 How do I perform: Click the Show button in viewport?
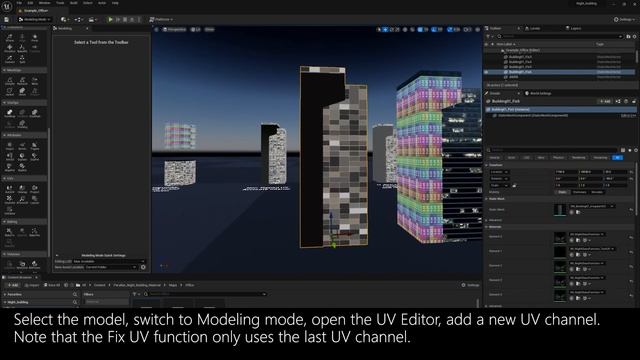[209, 29]
